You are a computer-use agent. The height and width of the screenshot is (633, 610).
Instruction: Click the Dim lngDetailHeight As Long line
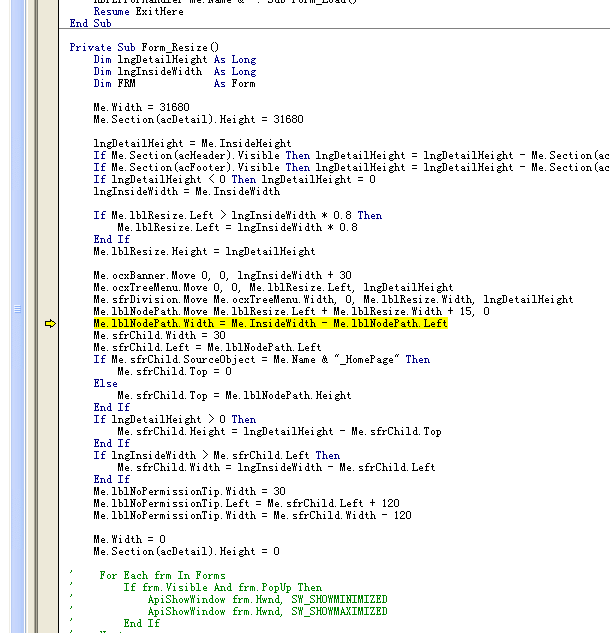pos(174,60)
